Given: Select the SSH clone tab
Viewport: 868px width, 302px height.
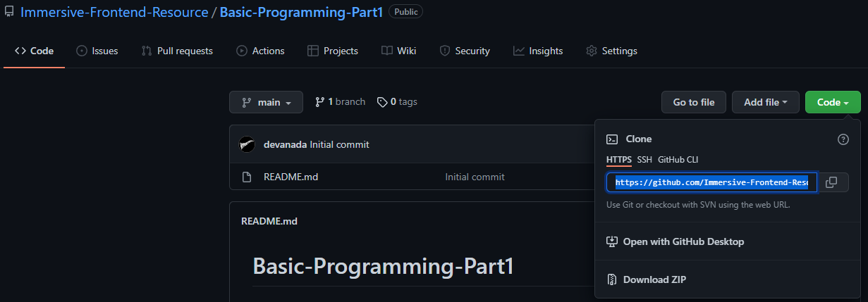Looking at the screenshot, I should click(644, 160).
